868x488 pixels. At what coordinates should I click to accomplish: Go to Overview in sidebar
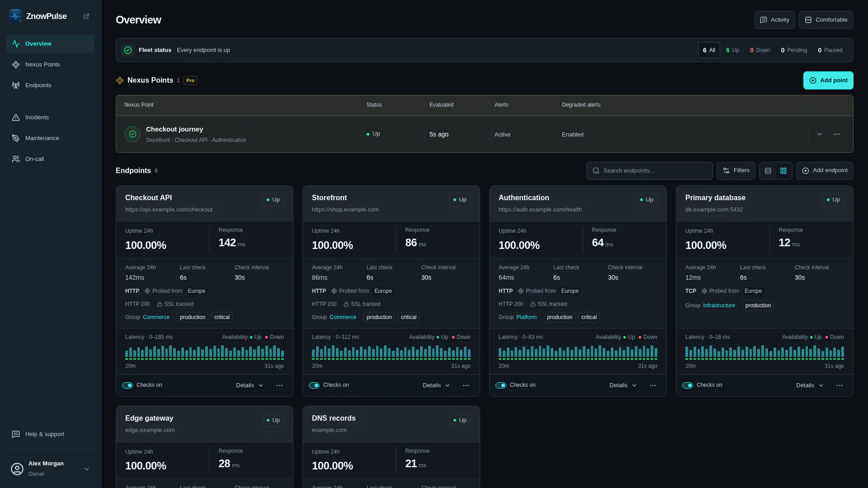click(x=50, y=44)
